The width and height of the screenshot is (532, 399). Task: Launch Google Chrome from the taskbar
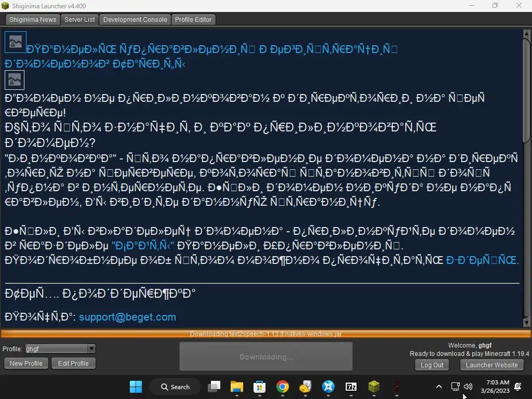pyautogui.click(x=282, y=387)
